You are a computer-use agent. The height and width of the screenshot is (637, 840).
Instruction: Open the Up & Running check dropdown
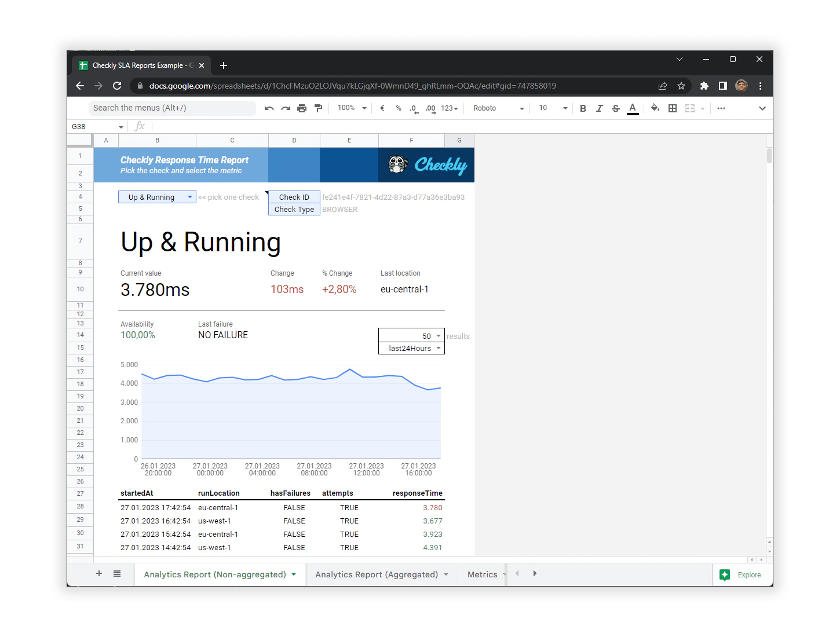(x=156, y=197)
